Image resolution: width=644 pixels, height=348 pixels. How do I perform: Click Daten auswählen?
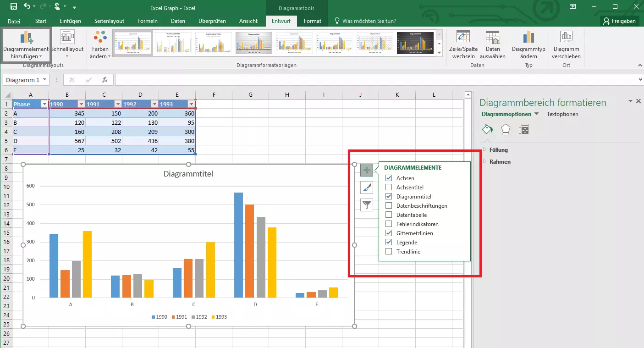click(493, 44)
